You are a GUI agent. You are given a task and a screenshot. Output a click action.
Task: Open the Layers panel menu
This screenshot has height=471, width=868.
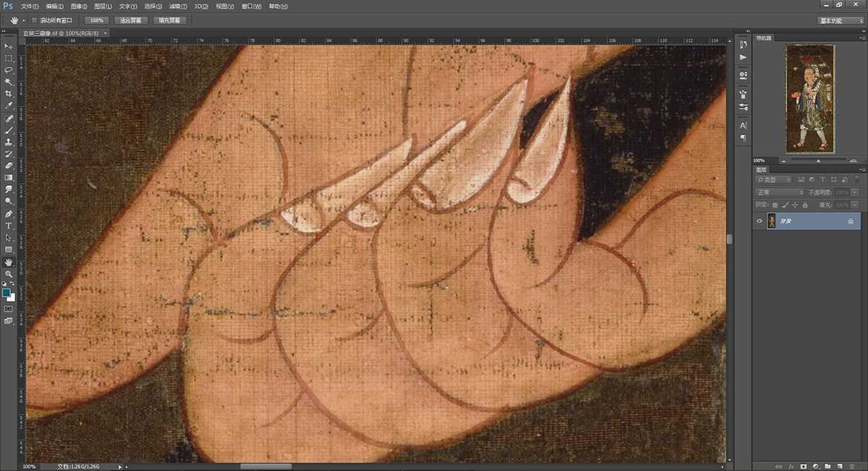tap(861, 169)
